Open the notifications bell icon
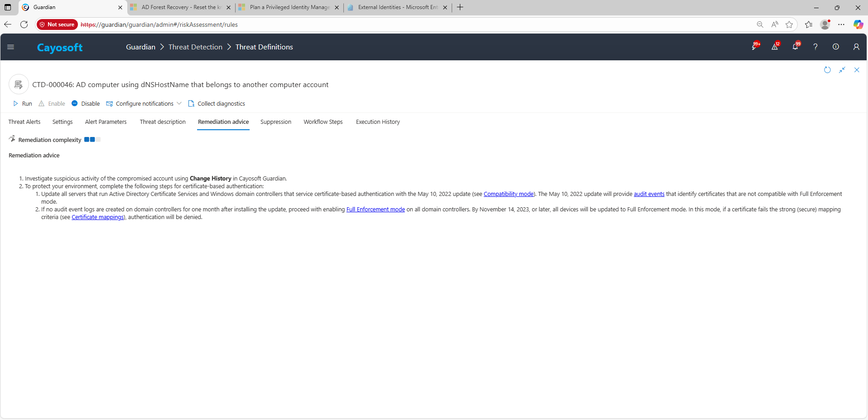 pyautogui.click(x=795, y=47)
